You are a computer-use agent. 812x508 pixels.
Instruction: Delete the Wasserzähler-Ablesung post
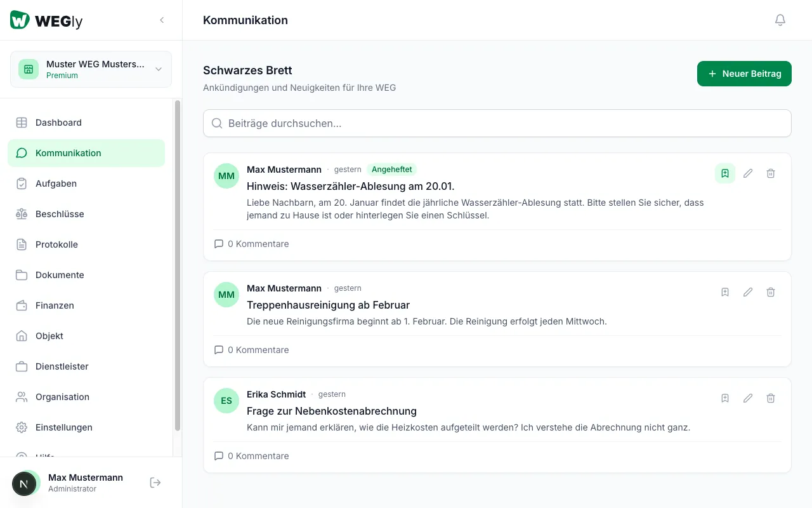pyautogui.click(x=771, y=173)
